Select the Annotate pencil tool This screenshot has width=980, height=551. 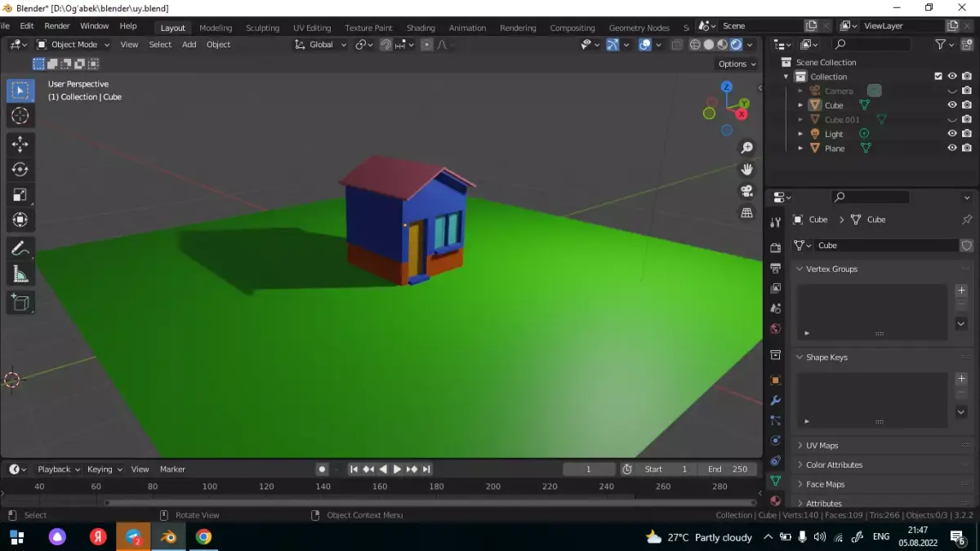point(20,248)
